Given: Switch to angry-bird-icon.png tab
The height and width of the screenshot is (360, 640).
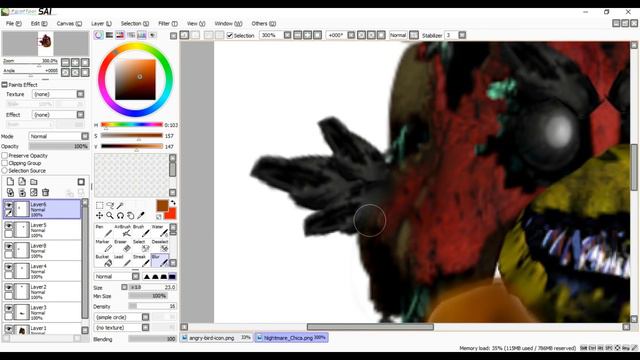Looking at the screenshot, I should tap(216, 338).
